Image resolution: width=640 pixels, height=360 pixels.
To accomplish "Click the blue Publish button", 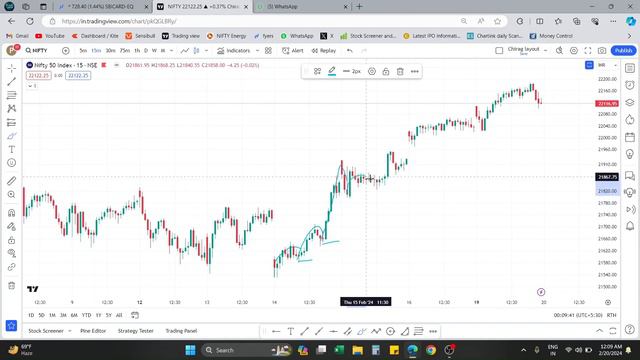I will pyautogui.click(x=623, y=51).
